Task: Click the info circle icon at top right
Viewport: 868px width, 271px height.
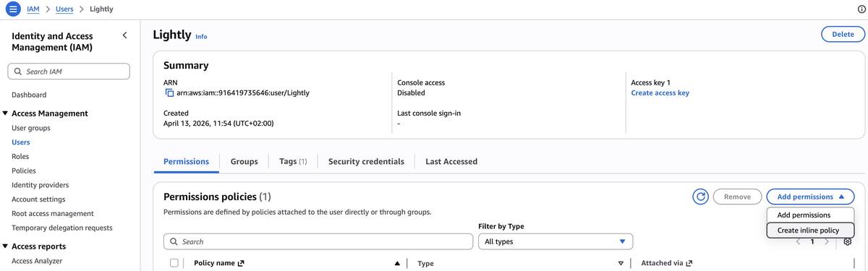Action: pos(861,9)
